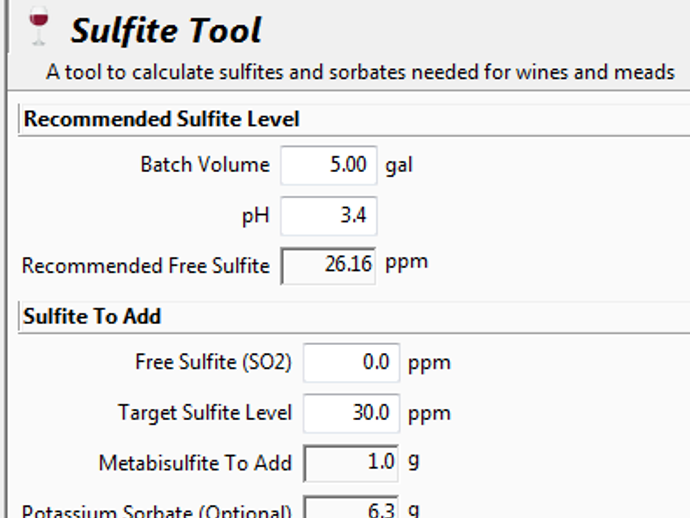Click the Potassium Sorbate output field
This screenshot has height=518, width=690.
click(351, 509)
